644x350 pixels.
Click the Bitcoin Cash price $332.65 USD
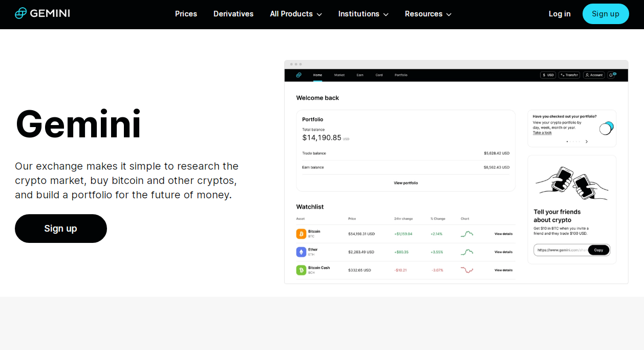pos(360,270)
